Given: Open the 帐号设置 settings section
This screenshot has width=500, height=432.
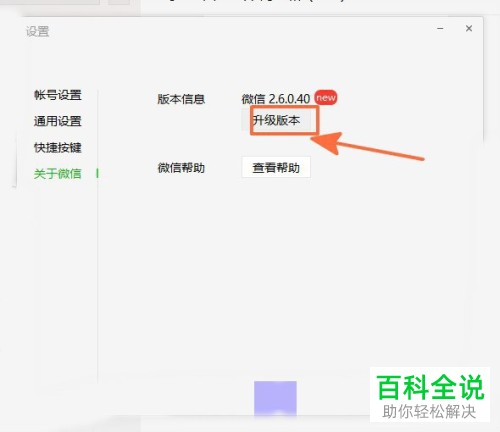Looking at the screenshot, I should 58,95.
